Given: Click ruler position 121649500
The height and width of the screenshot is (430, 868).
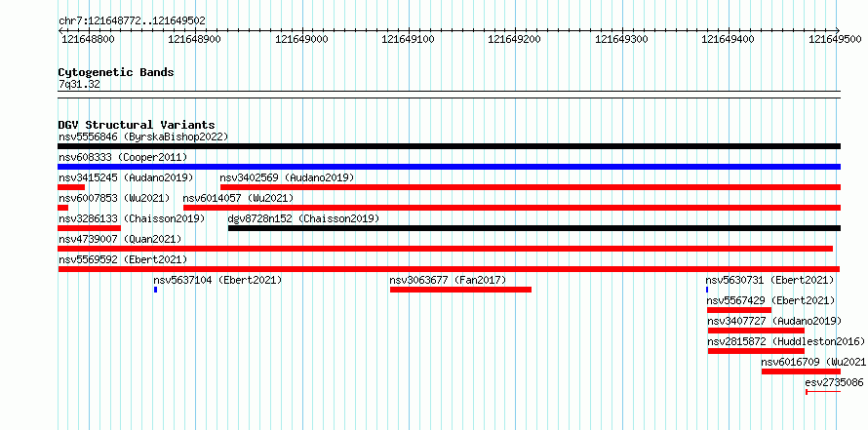Looking at the screenshot, I should coord(836,39).
